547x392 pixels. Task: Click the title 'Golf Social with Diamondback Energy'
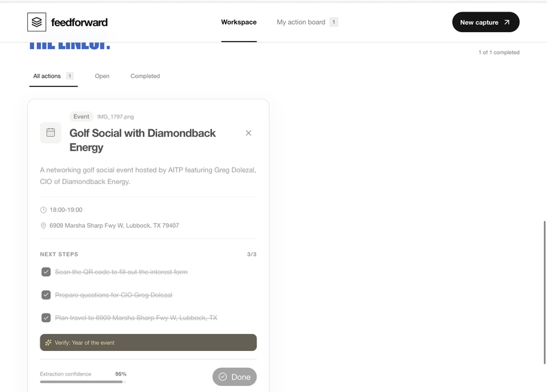coord(142,140)
